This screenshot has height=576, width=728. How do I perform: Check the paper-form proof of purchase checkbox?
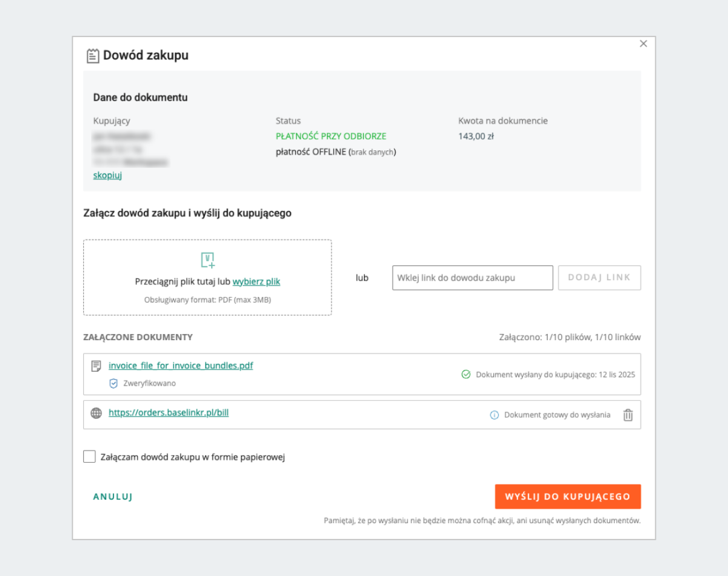point(89,457)
